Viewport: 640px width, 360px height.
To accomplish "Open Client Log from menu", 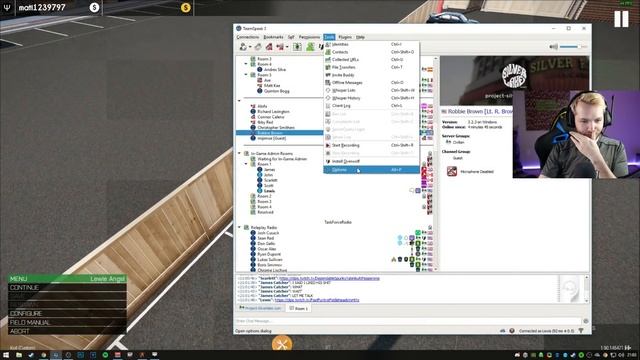I will 371,106.
